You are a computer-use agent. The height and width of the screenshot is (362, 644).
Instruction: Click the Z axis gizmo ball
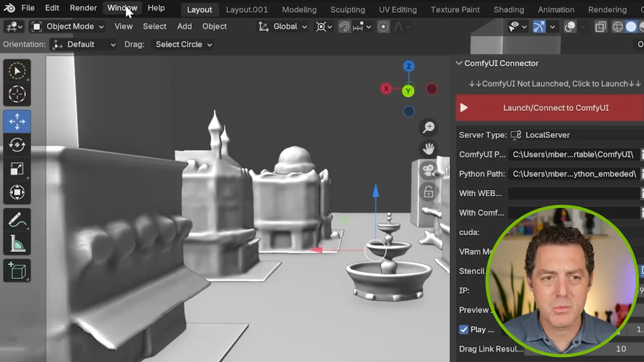pos(409,66)
